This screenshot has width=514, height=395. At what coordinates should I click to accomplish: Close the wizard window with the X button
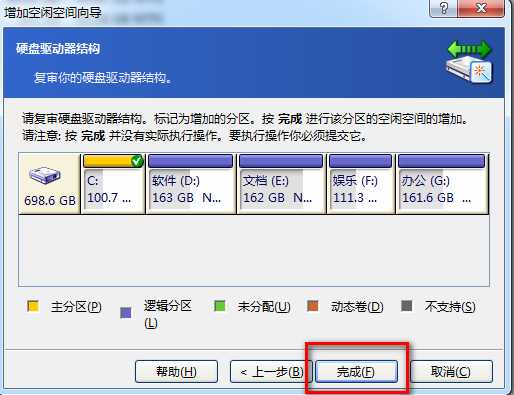[481, 8]
